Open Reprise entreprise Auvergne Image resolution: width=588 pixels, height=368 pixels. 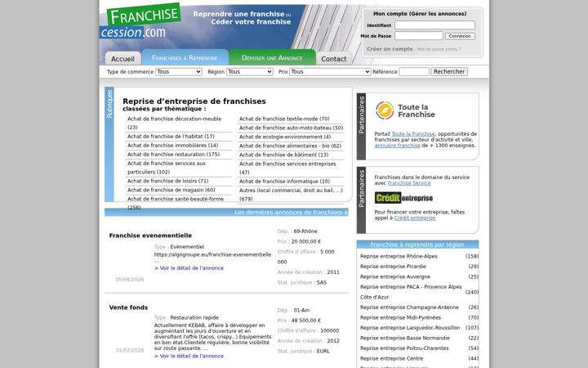pyautogui.click(x=395, y=276)
